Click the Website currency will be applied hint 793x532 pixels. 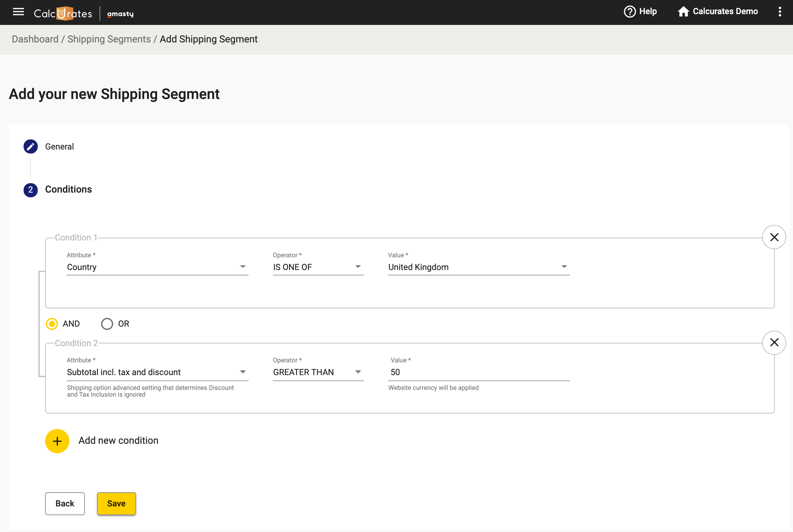(x=434, y=388)
